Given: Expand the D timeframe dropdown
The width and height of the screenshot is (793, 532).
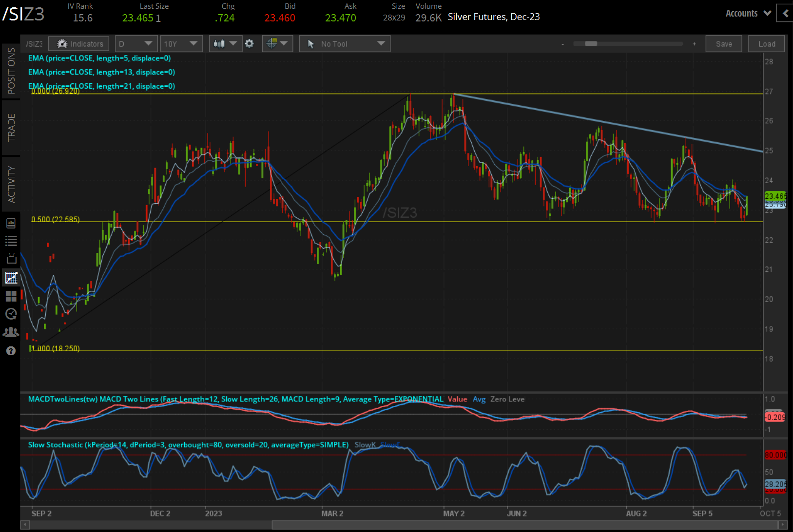Looking at the screenshot, I should click(x=136, y=44).
